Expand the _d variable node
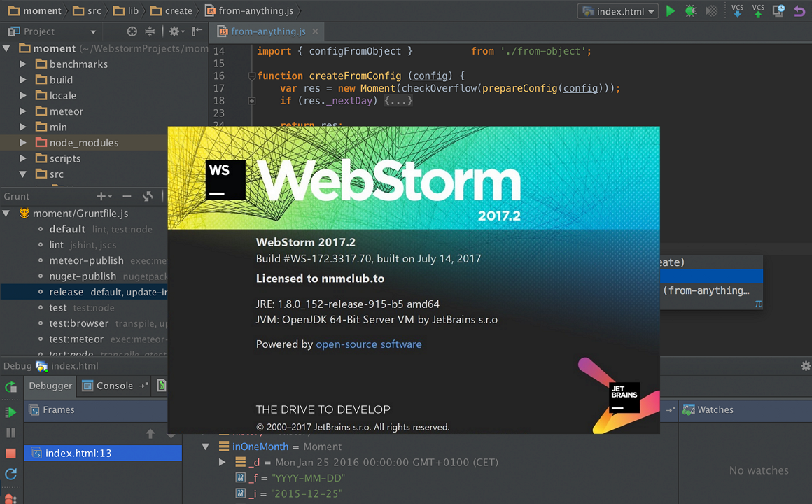 222,462
